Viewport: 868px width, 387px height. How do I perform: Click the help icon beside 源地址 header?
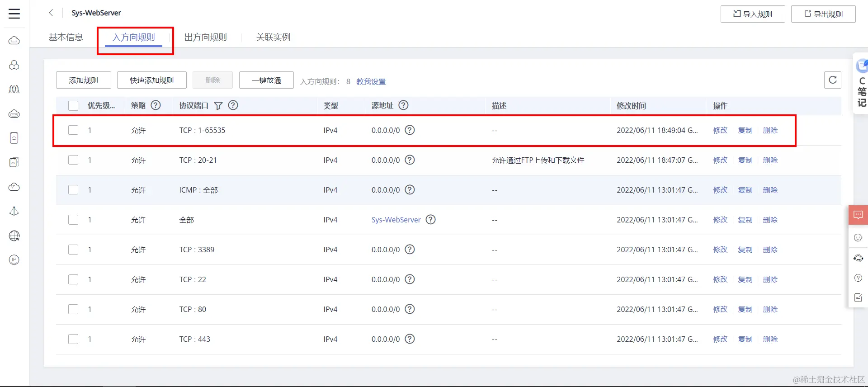403,105
